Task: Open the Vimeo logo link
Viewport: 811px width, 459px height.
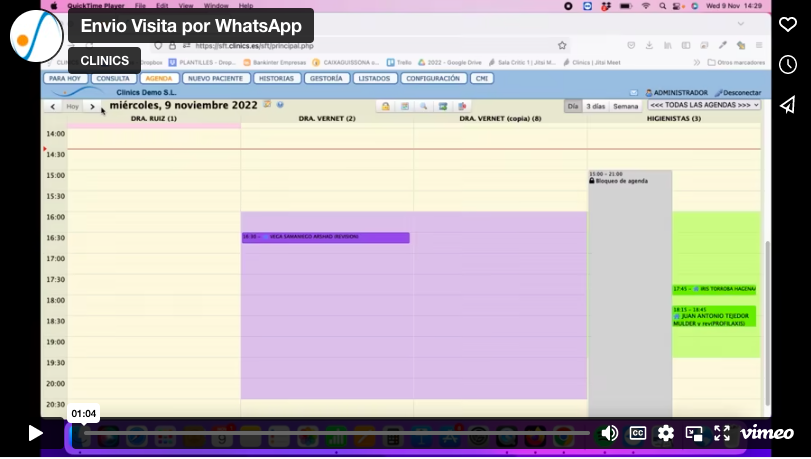Action: point(767,433)
